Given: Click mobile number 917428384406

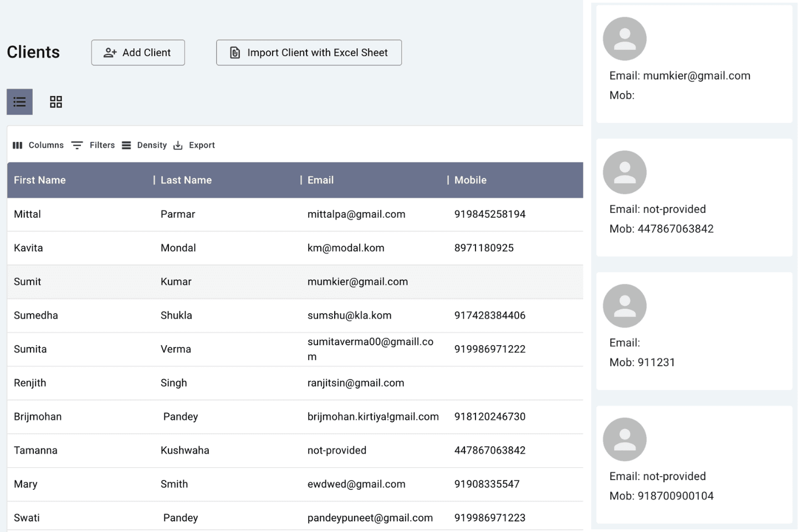Looking at the screenshot, I should (490, 316).
